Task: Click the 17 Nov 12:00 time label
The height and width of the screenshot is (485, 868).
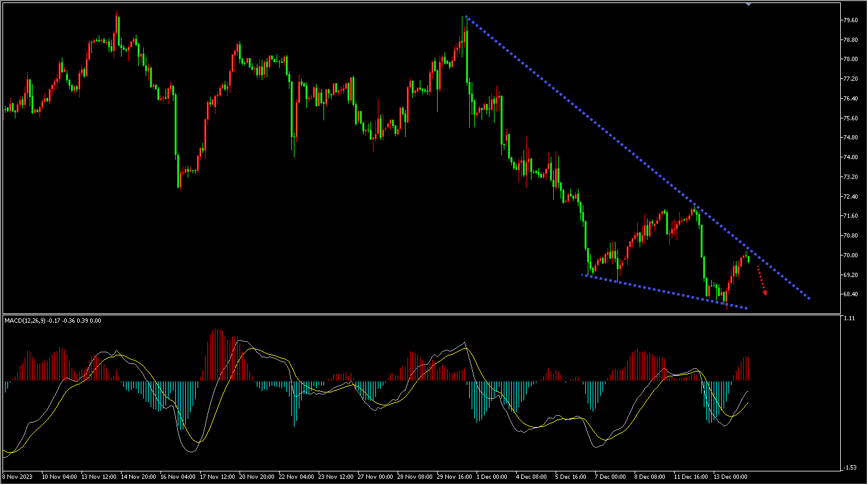Action: click(x=217, y=477)
